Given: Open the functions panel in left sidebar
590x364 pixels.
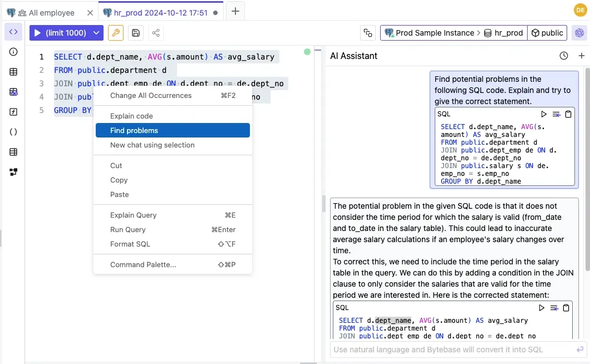Looking at the screenshot, I should point(13,112).
